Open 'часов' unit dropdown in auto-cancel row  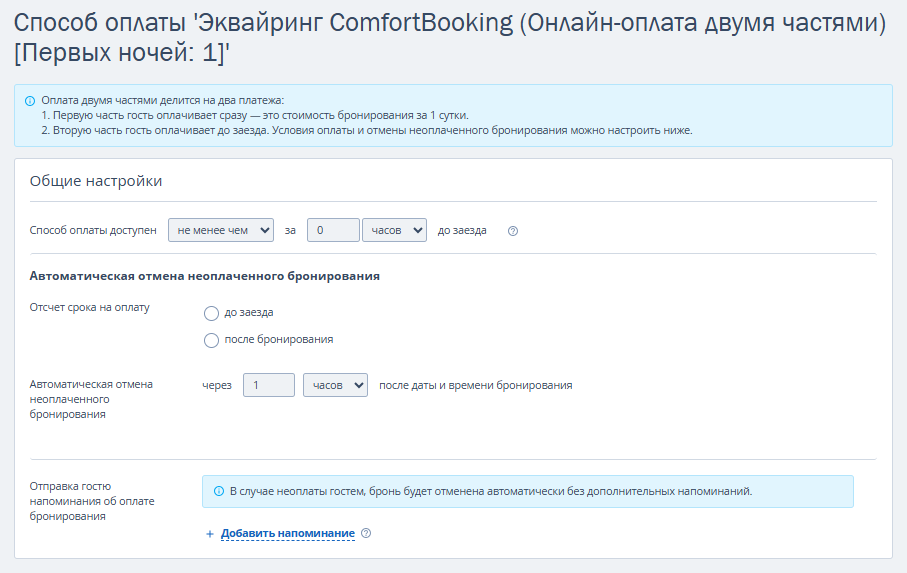coord(335,385)
